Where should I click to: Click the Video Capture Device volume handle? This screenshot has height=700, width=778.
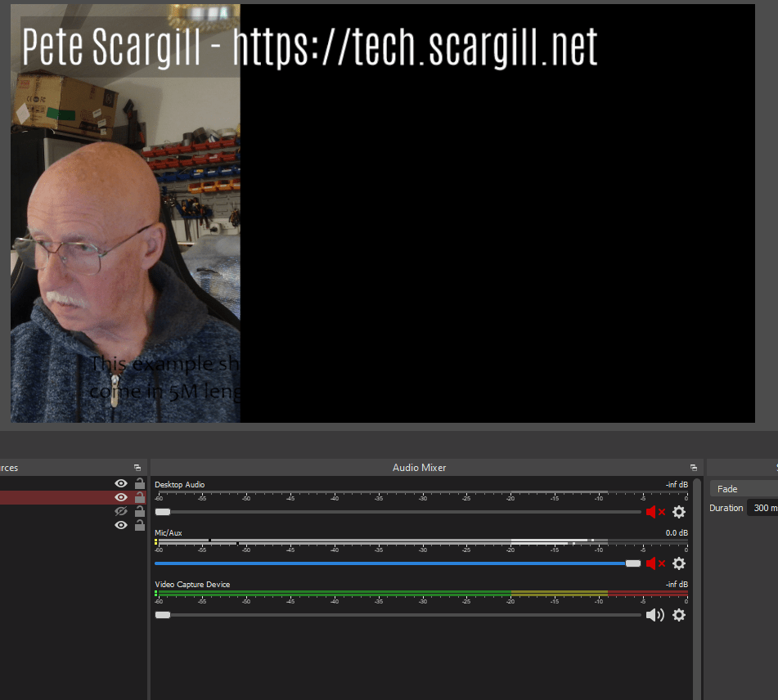click(163, 615)
